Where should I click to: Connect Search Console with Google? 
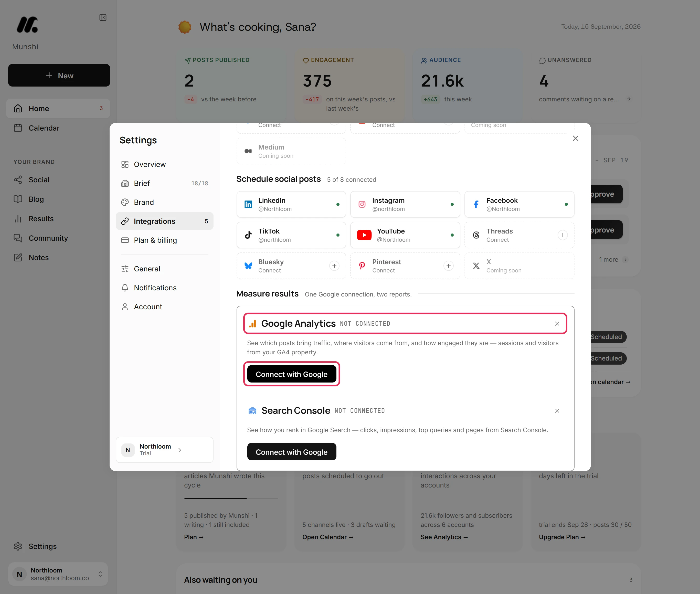(292, 452)
